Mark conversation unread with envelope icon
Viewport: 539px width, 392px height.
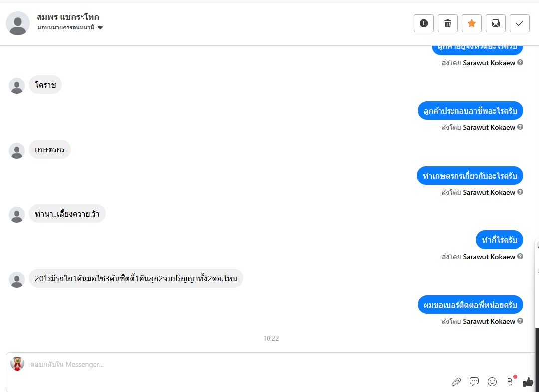(496, 23)
